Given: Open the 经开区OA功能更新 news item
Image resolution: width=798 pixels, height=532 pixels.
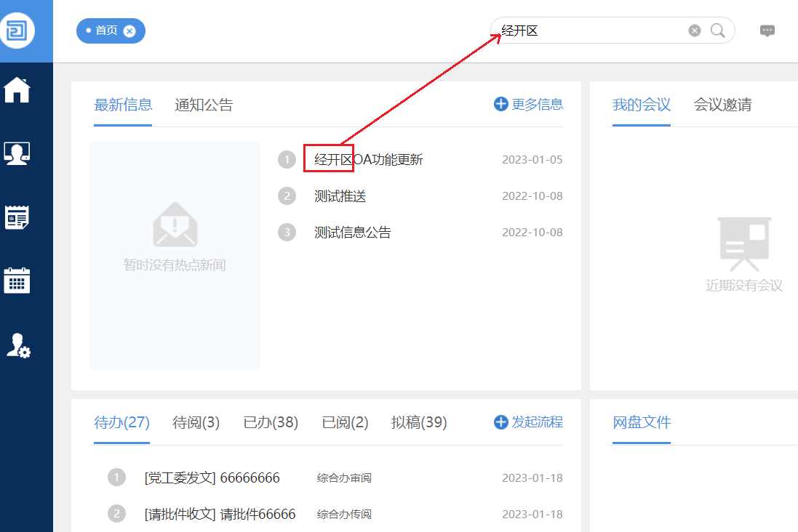Looking at the screenshot, I should (x=369, y=160).
